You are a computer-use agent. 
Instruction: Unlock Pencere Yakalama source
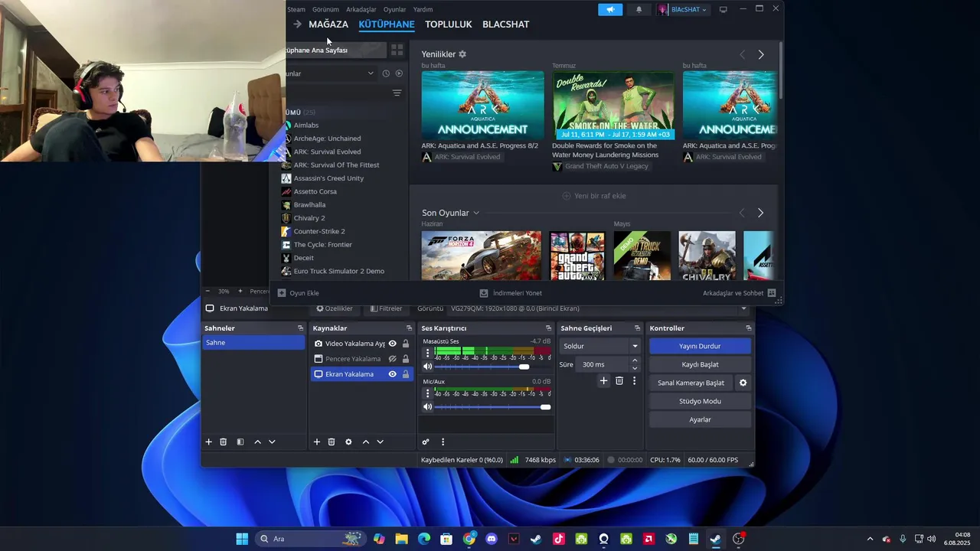406,359
